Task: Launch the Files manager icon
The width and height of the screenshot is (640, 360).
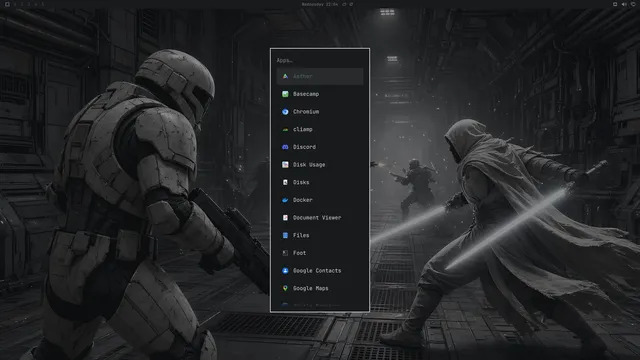Action: [x=285, y=235]
